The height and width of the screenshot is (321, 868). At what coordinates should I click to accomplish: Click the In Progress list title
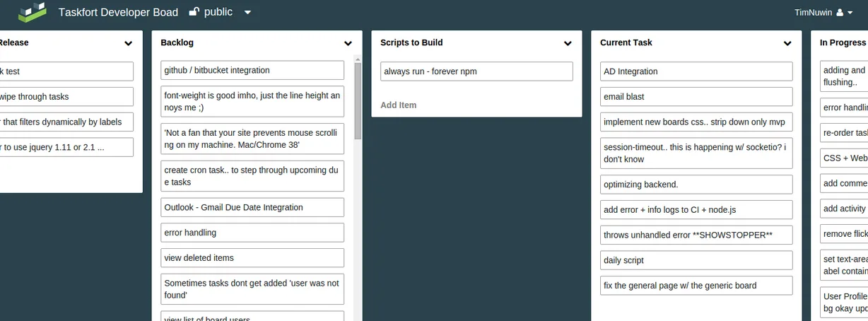pos(843,42)
